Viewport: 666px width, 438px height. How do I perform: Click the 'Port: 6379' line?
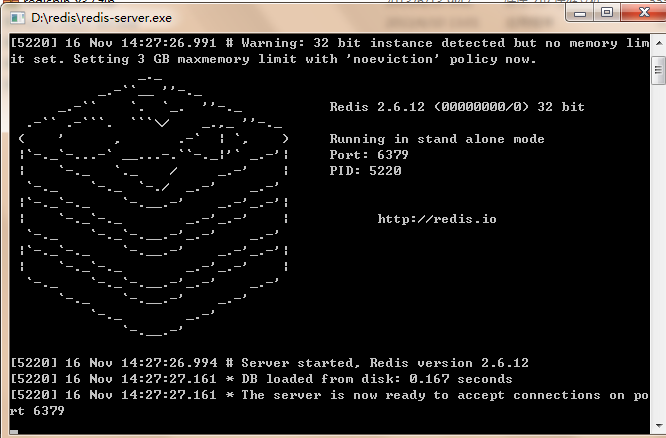(x=369, y=155)
